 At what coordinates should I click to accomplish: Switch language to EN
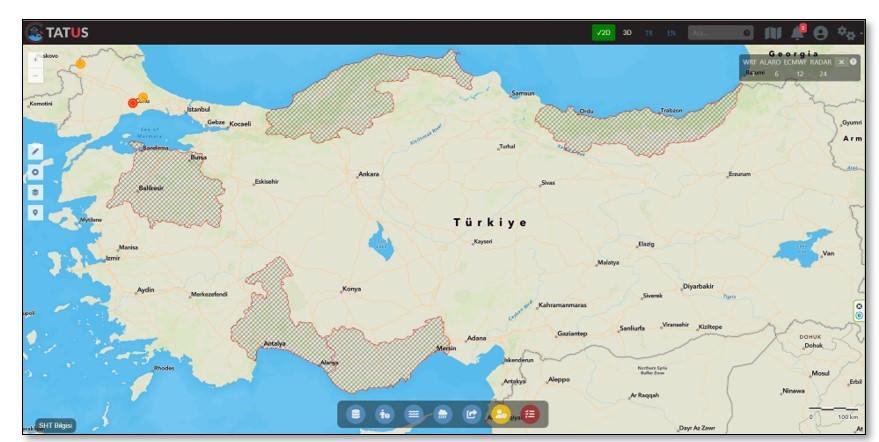click(x=671, y=33)
